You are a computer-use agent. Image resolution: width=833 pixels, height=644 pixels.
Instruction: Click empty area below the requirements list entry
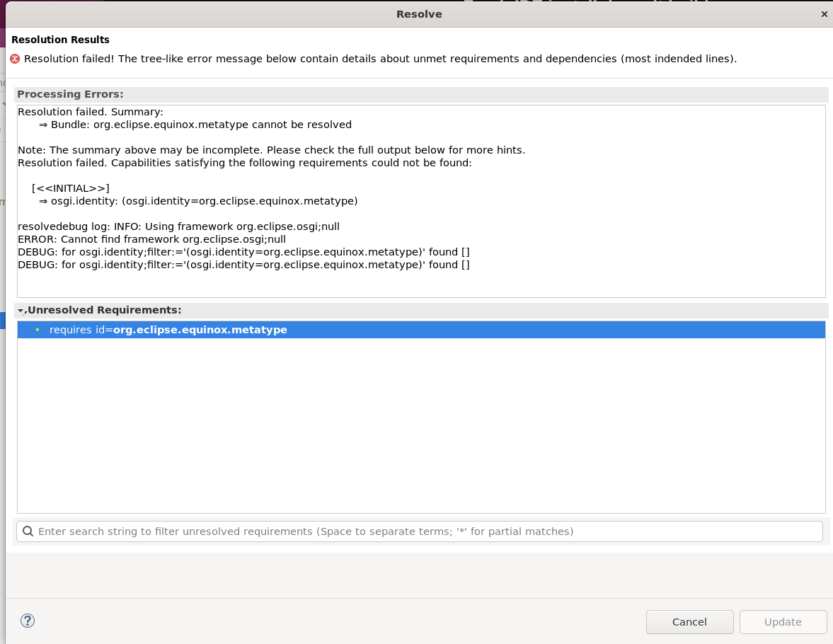tap(421, 425)
